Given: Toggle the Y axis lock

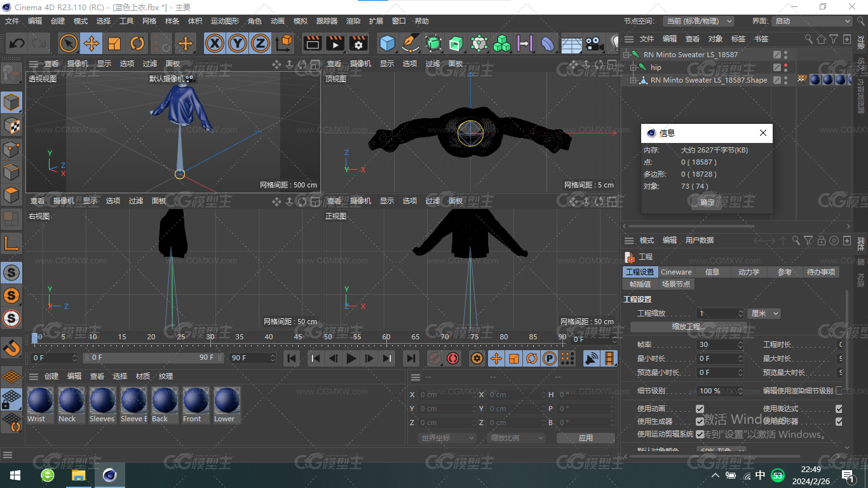Looking at the screenshot, I should pyautogui.click(x=238, y=43).
